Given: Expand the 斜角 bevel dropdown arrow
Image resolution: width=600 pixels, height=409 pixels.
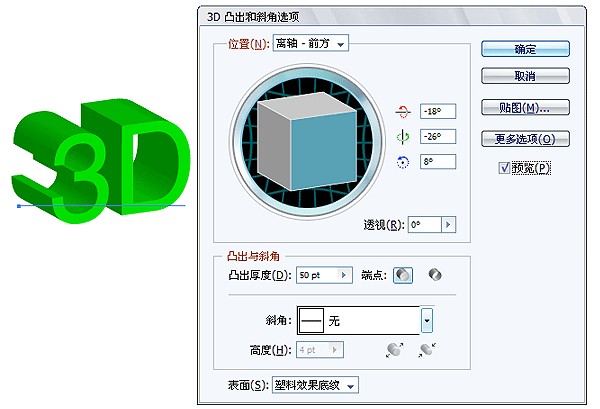Looking at the screenshot, I should [427, 321].
